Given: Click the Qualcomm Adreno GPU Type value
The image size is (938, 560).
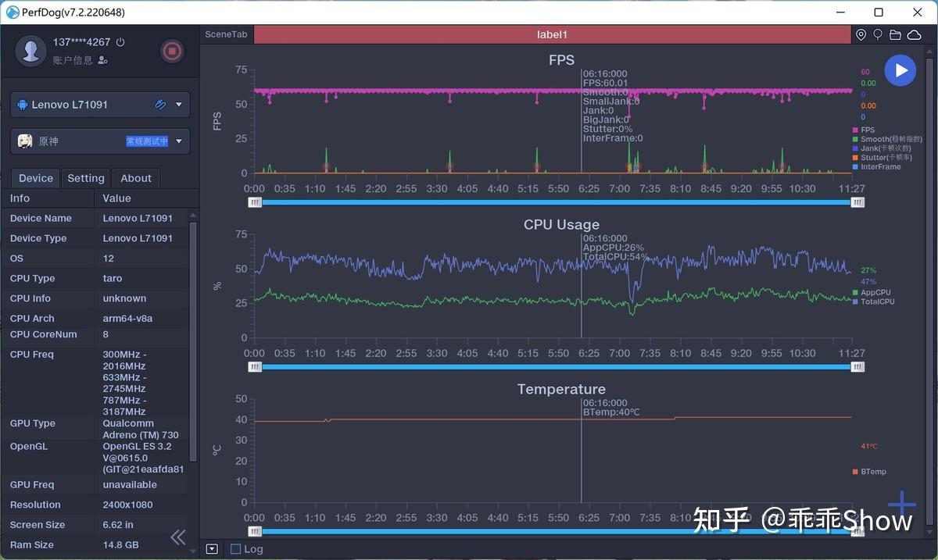Looking at the screenshot, I should pyautogui.click(x=141, y=429).
